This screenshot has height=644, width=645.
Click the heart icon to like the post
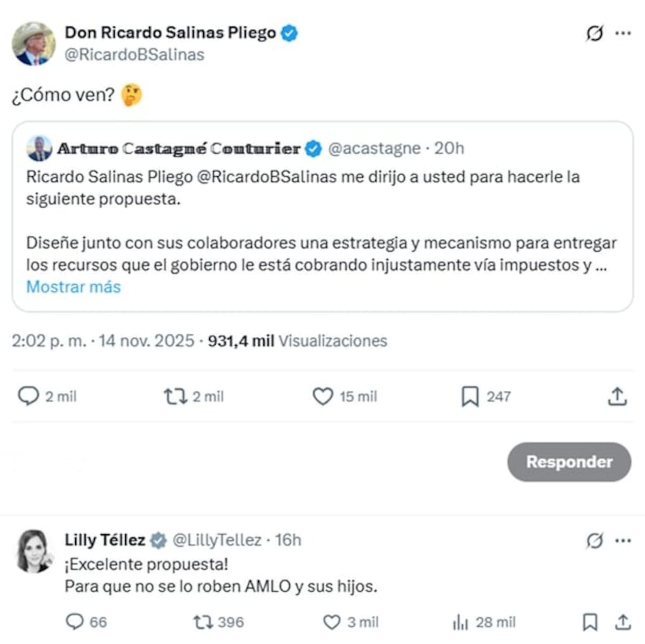tap(324, 397)
